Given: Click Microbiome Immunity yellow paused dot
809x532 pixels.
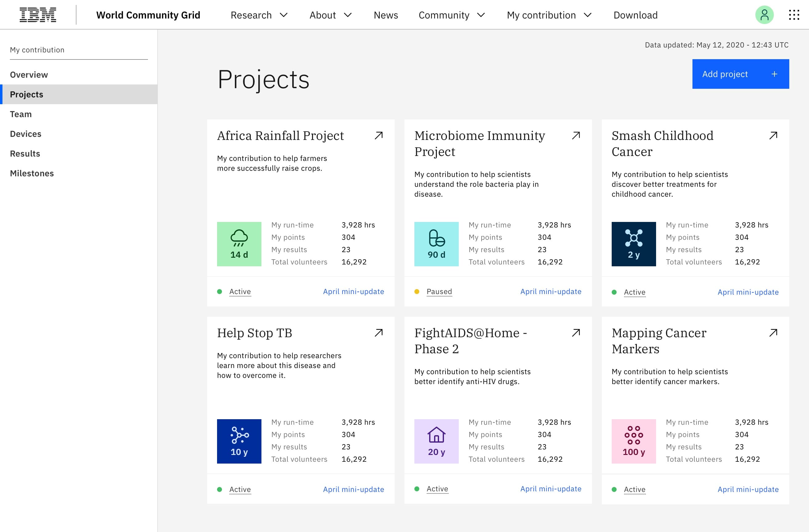Looking at the screenshot, I should [x=417, y=292].
